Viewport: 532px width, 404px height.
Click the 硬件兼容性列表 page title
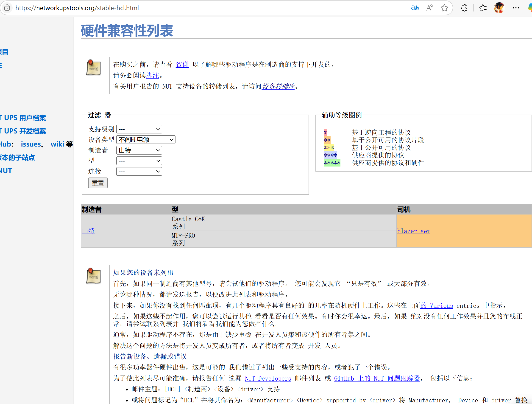(x=127, y=31)
